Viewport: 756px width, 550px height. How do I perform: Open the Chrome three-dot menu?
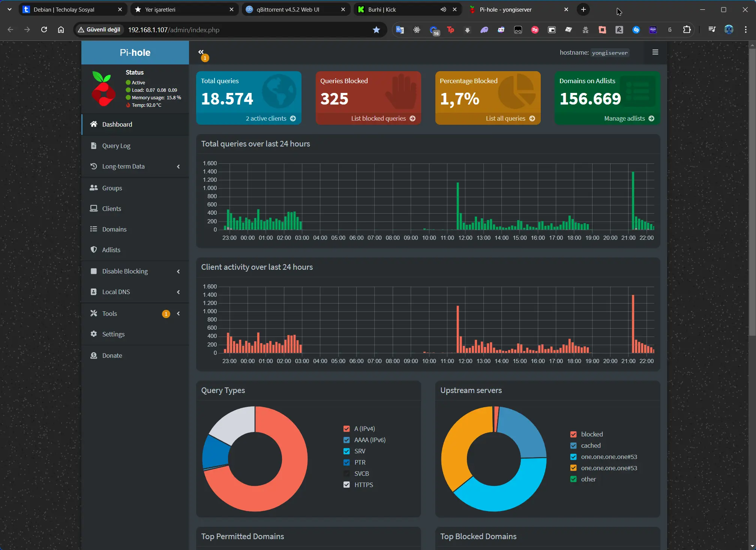[745, 30]
